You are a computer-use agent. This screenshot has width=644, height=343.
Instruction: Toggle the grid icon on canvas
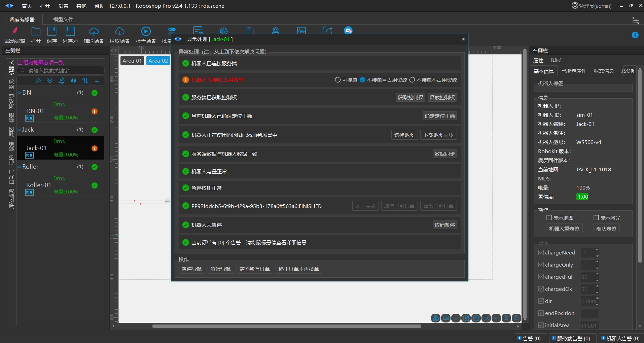(x=476, y=318)
